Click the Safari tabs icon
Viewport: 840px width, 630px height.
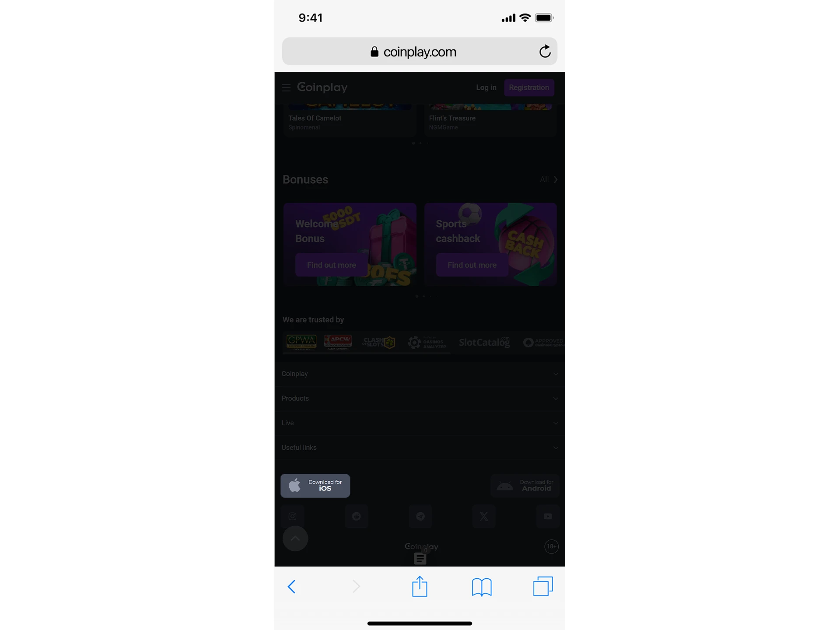click(x=542, y=586)
